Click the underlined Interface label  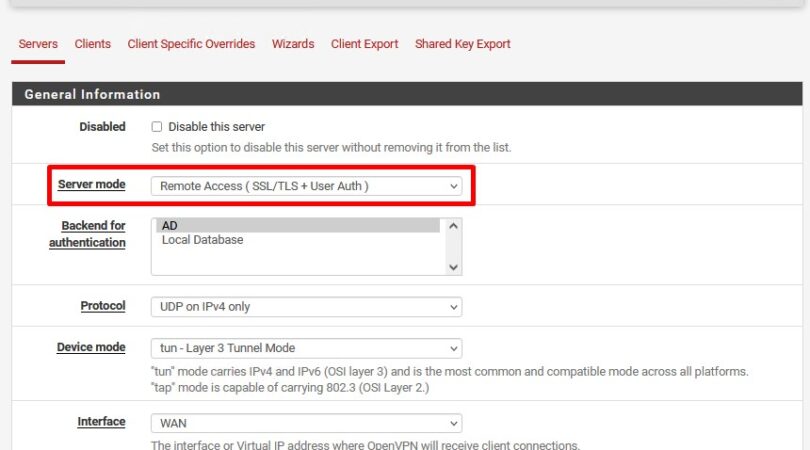pyautogui.click(x=101, y=422)
